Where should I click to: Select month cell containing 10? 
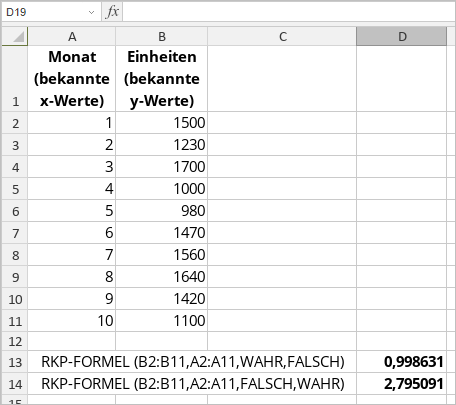pyautogui.click(x=72, y=321)
